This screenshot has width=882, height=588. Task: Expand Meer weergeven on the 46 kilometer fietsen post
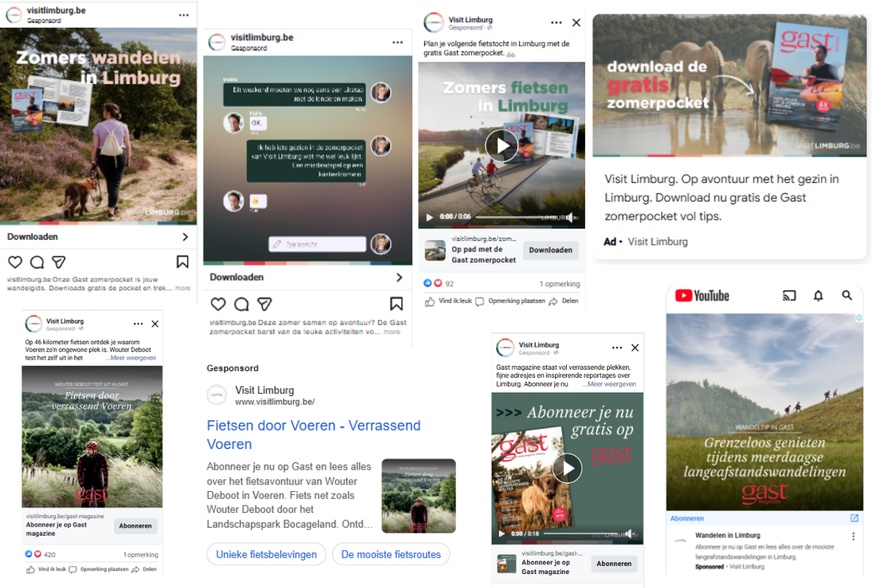131,358
